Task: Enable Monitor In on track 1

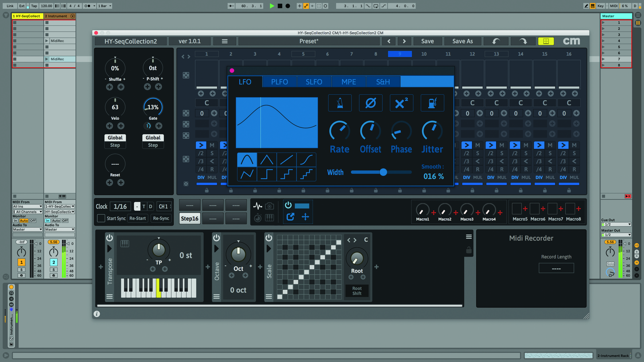Action: (15, 221)
